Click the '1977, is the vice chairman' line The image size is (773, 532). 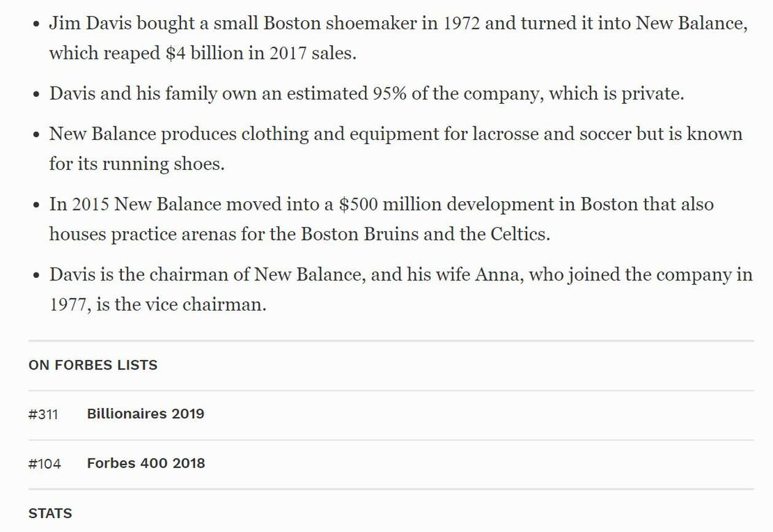coord(158,304)
